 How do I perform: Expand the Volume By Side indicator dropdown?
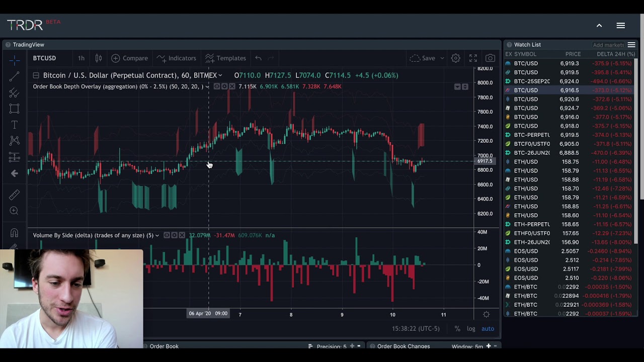pos(157,235)
